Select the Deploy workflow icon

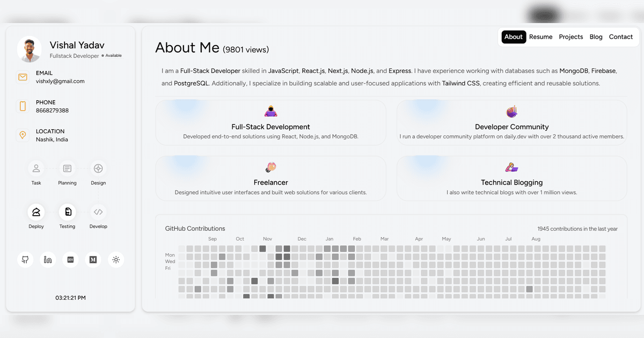pos(36,212)
